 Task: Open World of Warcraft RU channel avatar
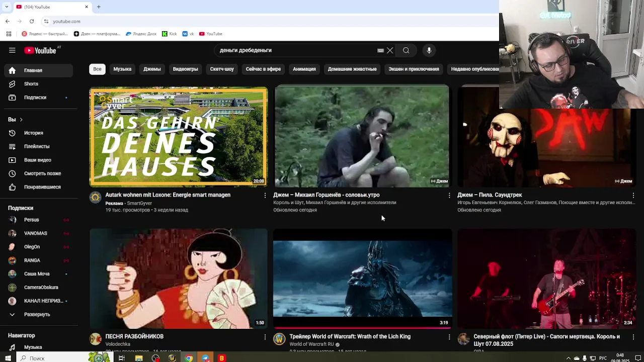279,339
